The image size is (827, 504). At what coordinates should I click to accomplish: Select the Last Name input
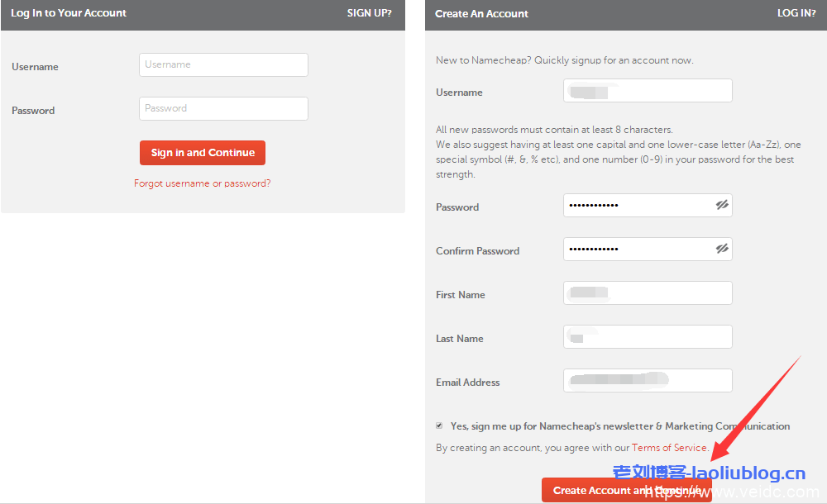(x=648, y=336)
